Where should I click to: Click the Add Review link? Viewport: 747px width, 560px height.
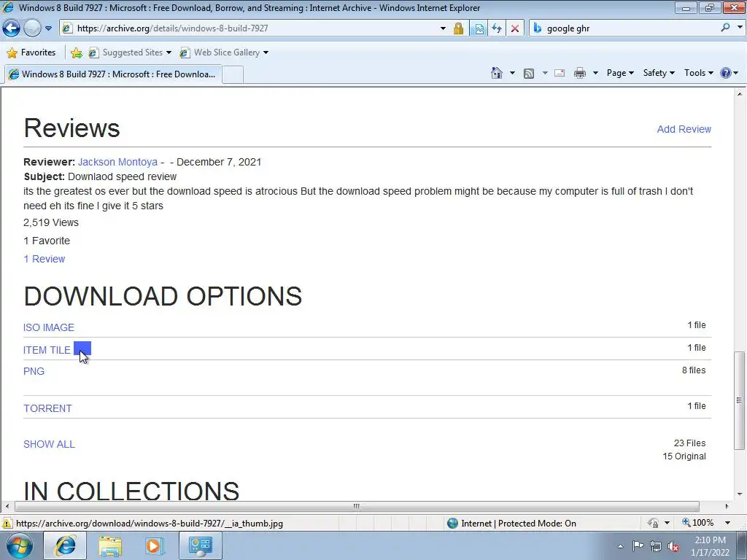click(x=684, y=129)
